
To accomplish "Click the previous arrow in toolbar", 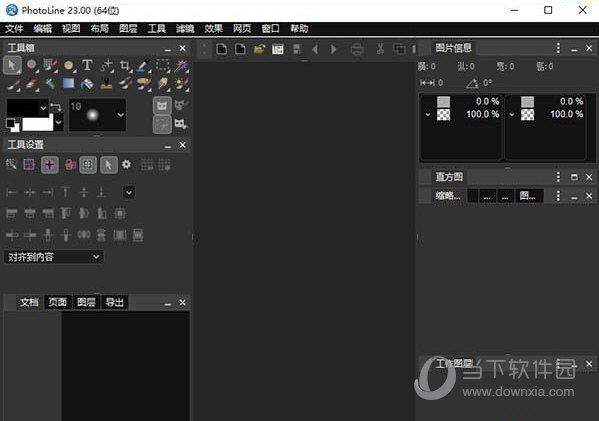I will point(315,49).
